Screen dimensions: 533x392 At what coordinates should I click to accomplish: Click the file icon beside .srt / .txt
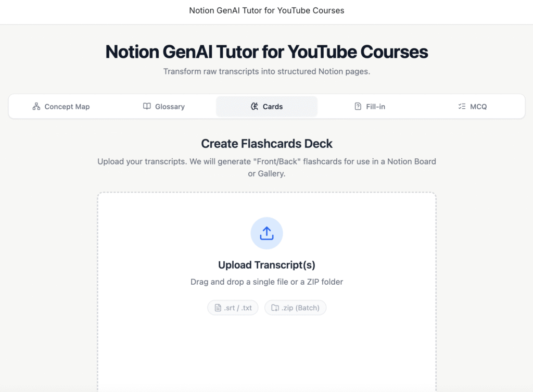(x=218, y=308)
